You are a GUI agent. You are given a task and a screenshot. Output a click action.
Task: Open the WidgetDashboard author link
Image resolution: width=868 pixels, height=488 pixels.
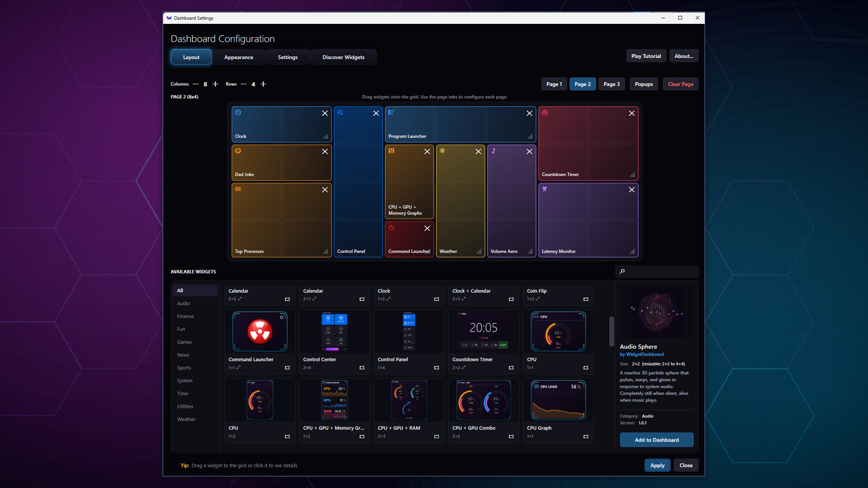pyautogui.click(x=645, y=354)
